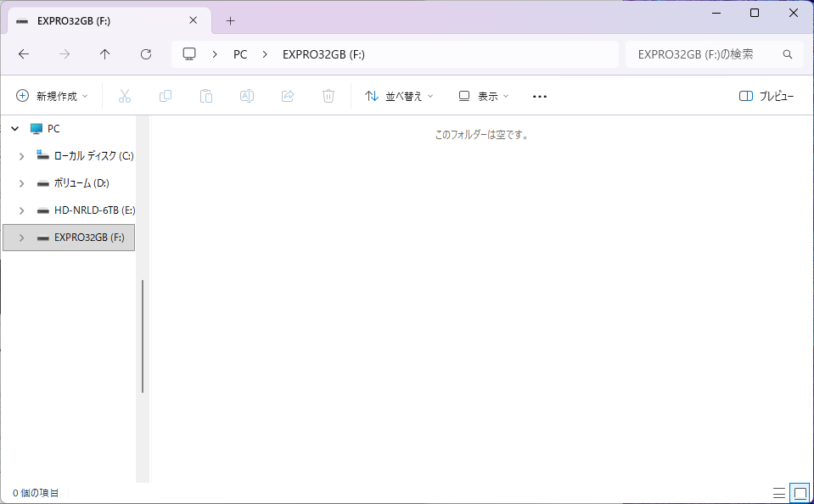Click the Delete trash can icon
Screen dimensions: 814x504
pos(328,97)
